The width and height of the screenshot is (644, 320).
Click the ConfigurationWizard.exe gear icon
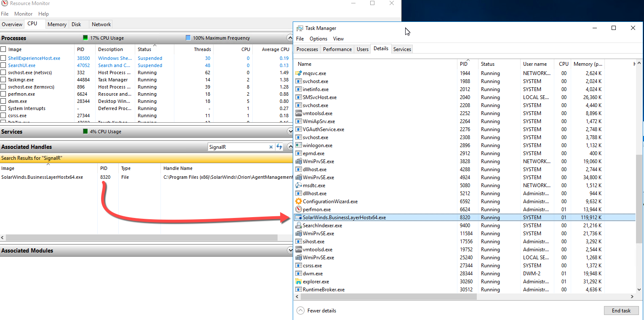[299, 202]
